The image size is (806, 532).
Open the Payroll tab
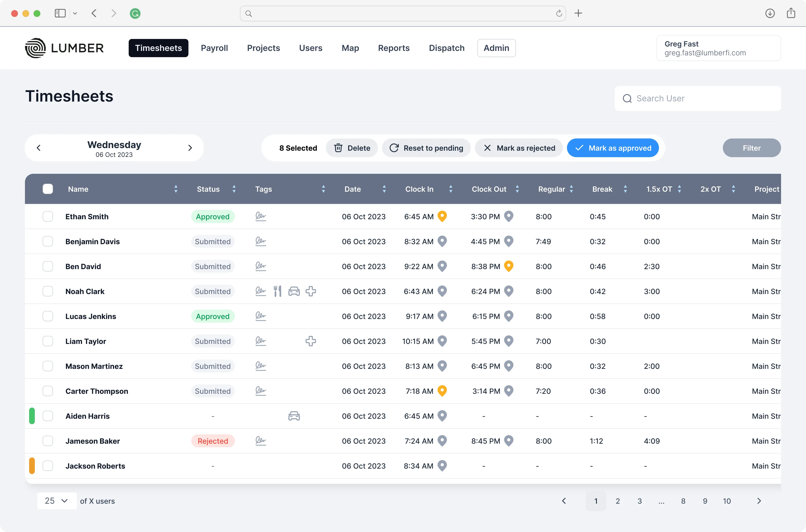(x=214, y=48)
